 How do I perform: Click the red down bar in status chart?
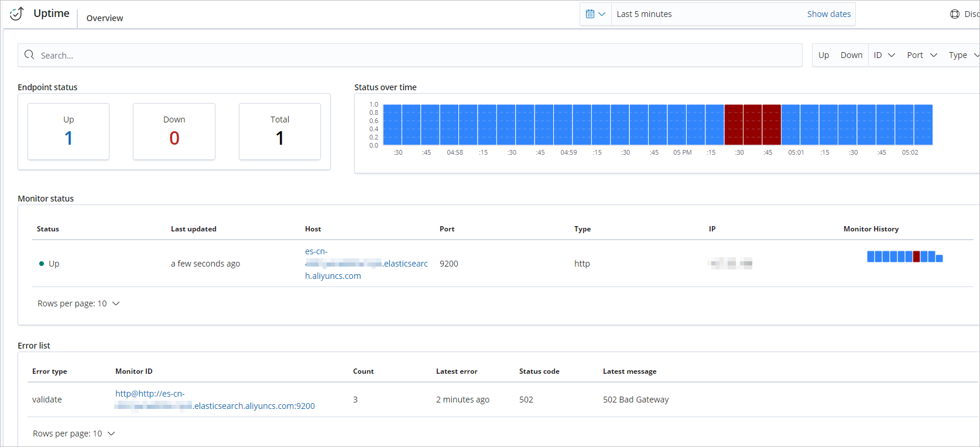coord(752,125)
